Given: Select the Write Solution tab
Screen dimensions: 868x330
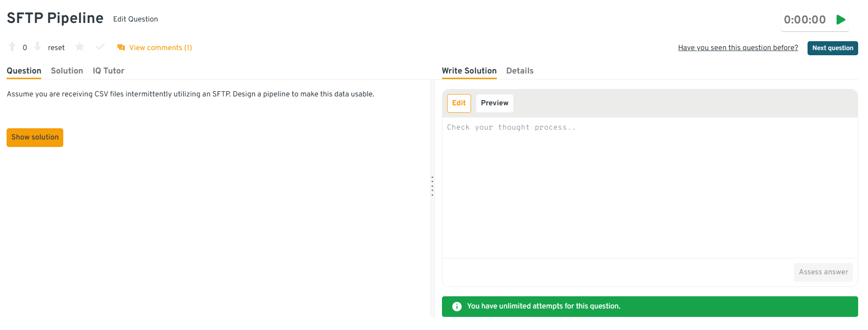Looking at the screenshot, I should point(469,71).
